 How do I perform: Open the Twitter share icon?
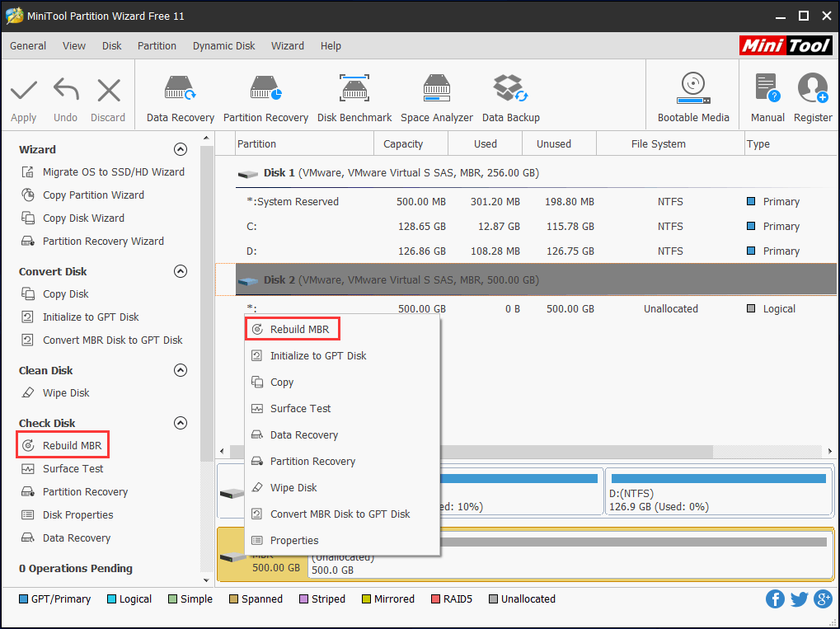click(800, 599)
